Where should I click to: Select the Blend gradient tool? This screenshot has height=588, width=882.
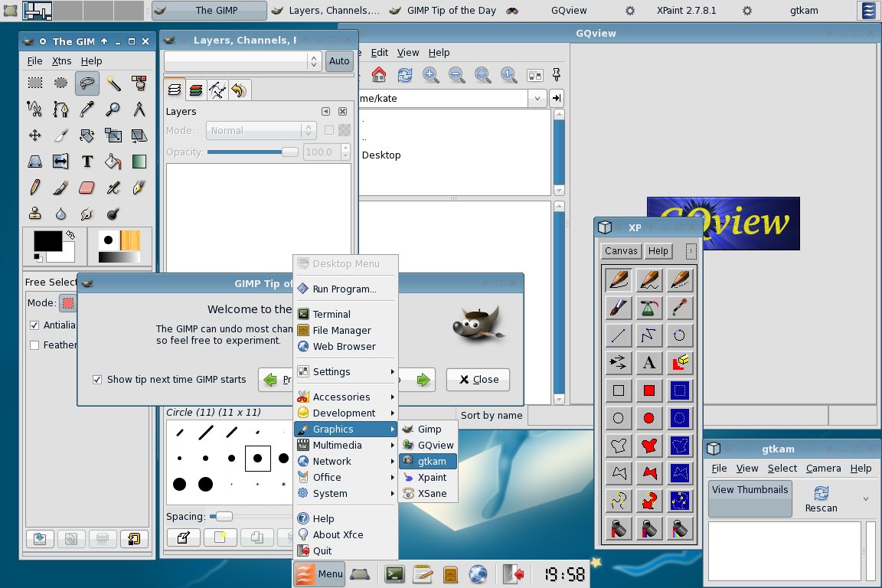[139, 162]
